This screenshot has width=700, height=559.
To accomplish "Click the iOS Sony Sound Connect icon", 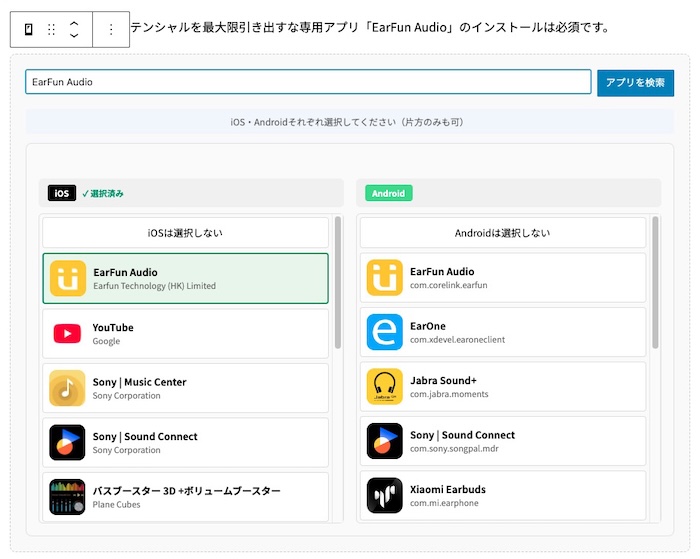I will (68, 443).
